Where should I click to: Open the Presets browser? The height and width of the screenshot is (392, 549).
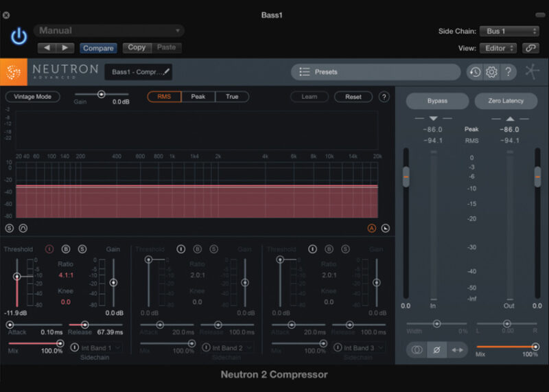coord(375,72)
